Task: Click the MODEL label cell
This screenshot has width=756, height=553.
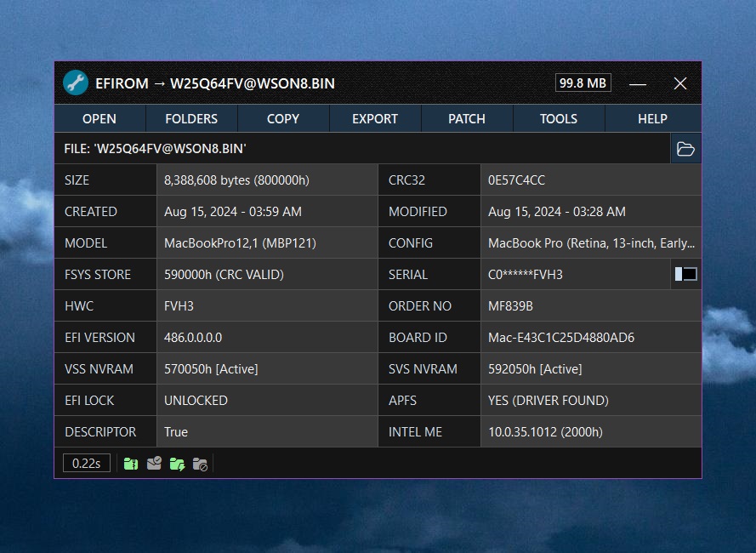Action: click(105, 242)
